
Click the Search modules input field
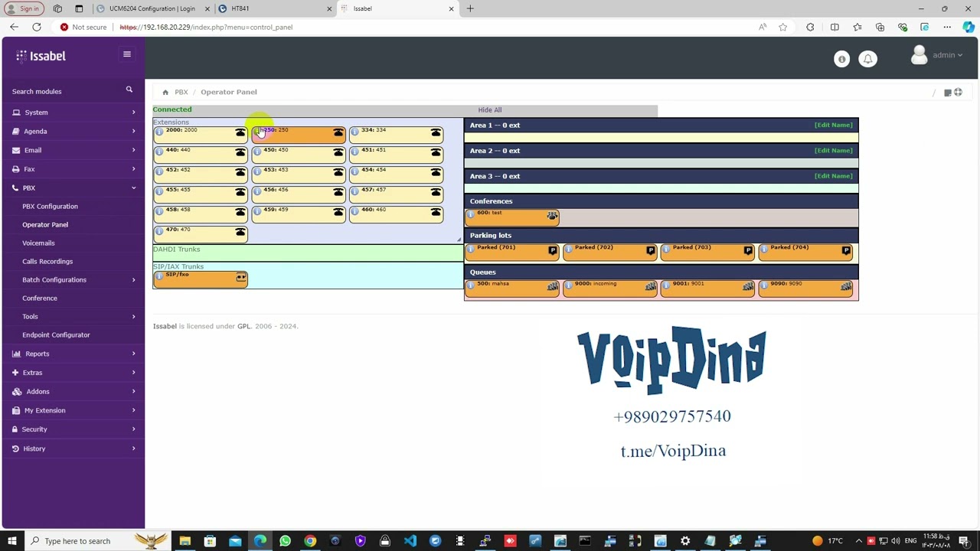pos(65,91)
